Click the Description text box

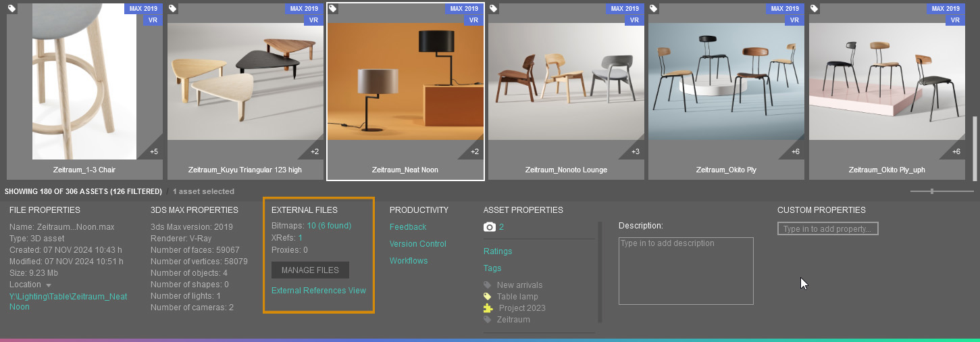click(x=686, y=270)
